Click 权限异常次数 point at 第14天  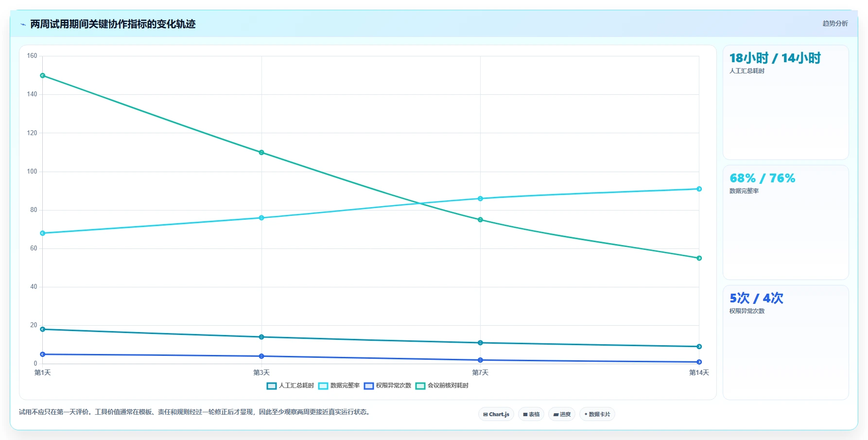[699, 362]
